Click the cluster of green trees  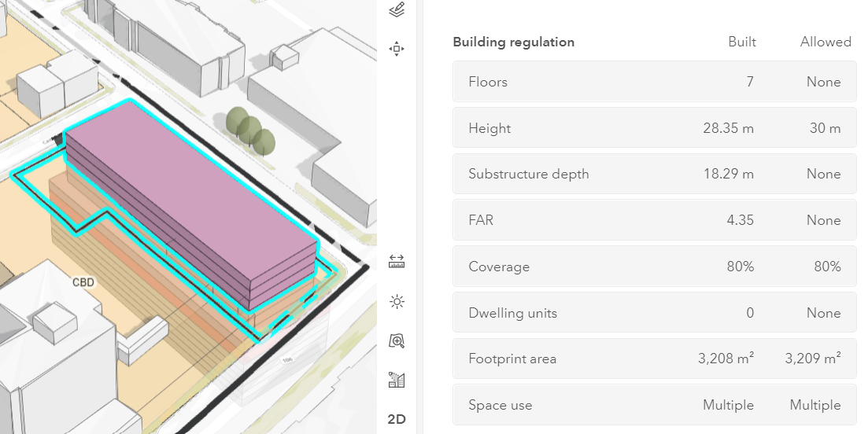(x=250, y=131)
